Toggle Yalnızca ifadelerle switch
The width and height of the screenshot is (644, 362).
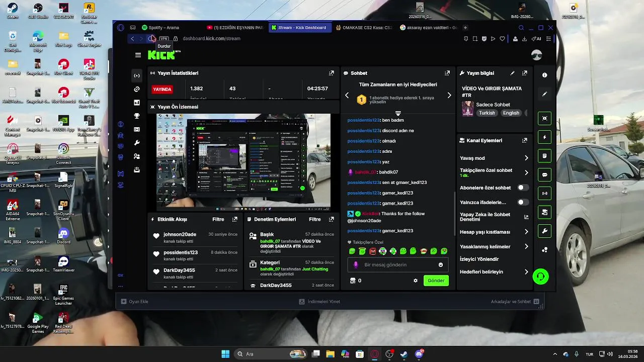[x=523, y=202]
